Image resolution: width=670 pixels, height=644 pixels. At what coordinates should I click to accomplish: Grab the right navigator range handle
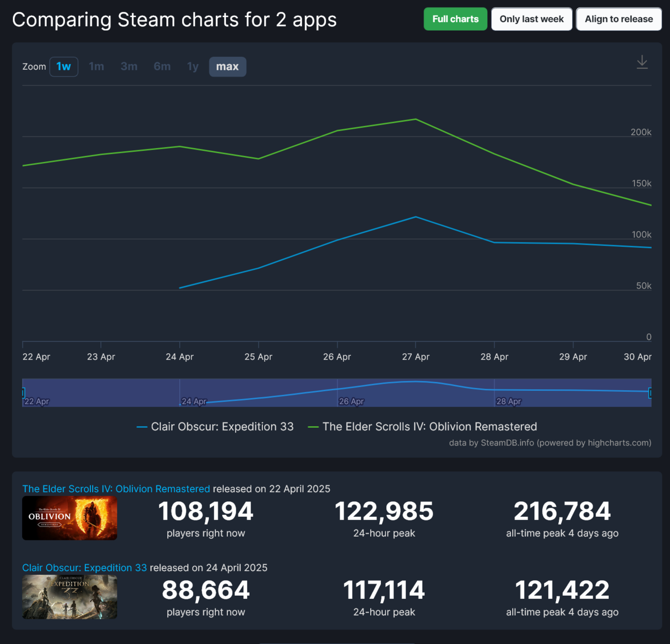click(x=650, y=393)
